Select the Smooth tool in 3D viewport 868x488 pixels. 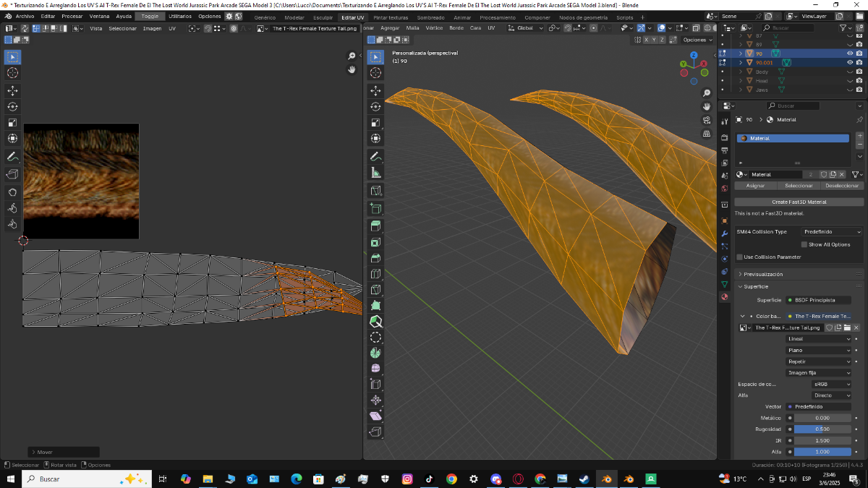(375, 369)
